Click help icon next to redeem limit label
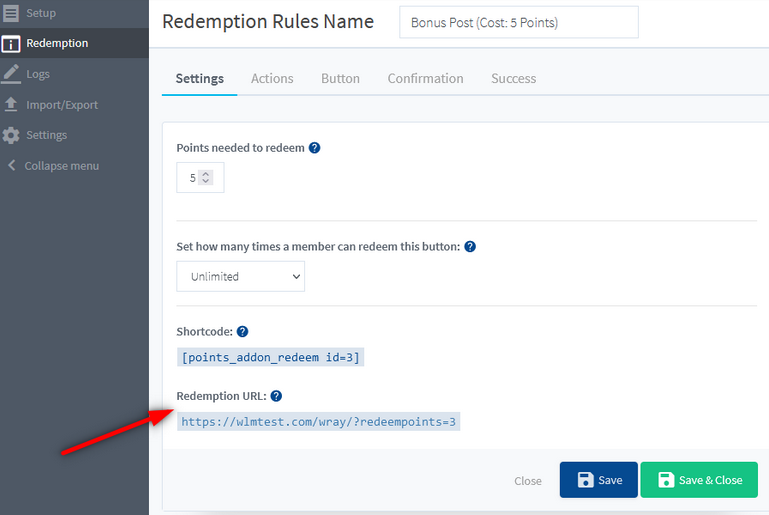The image size is (769, 515). pos(470,247)
